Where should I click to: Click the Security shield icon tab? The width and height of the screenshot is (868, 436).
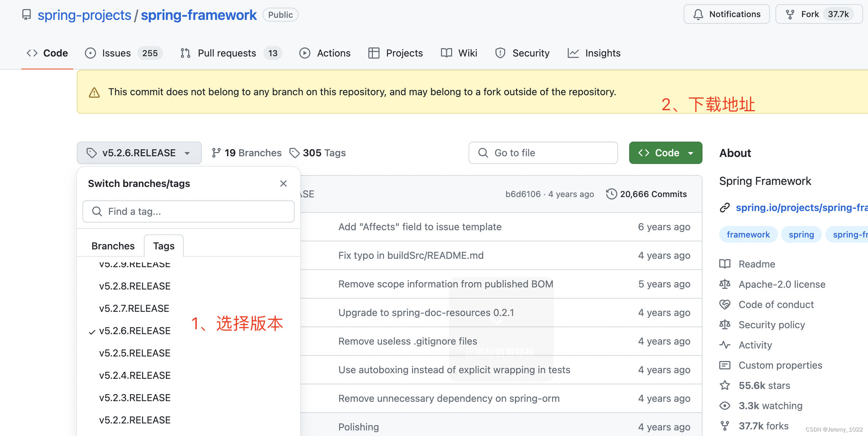[x=500, y=53]
